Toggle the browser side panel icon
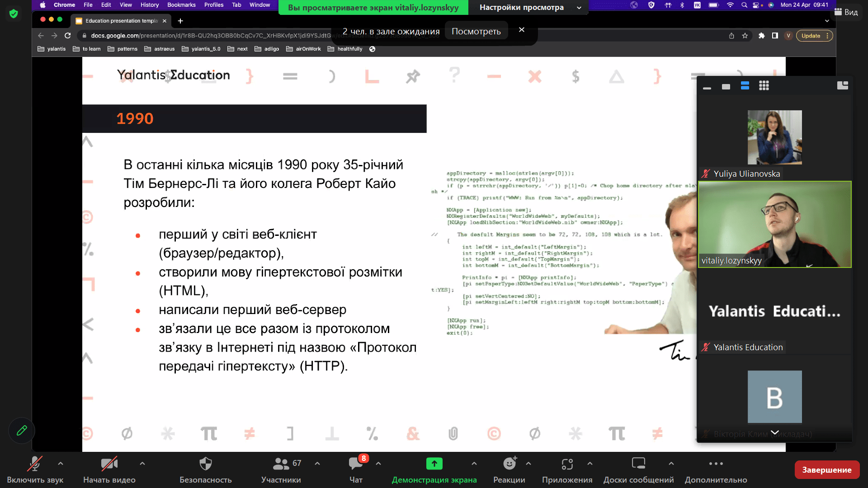 click(x=775, y=36)
